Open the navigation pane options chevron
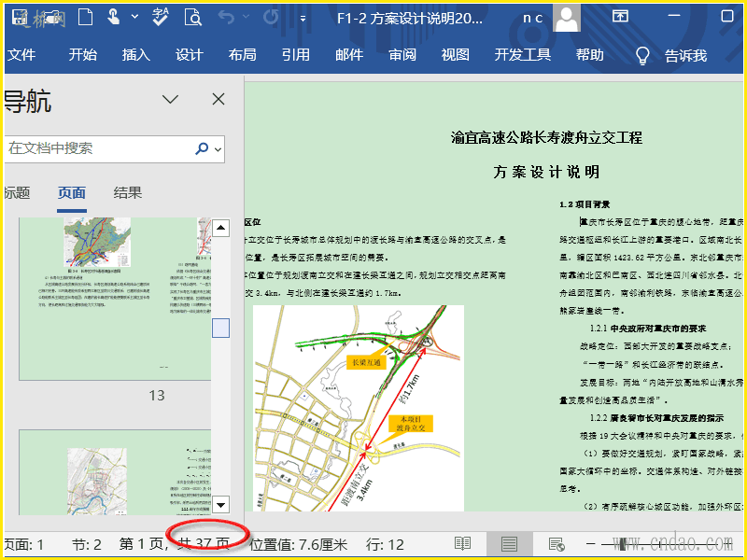747x560 pixels. coord(170,99)
